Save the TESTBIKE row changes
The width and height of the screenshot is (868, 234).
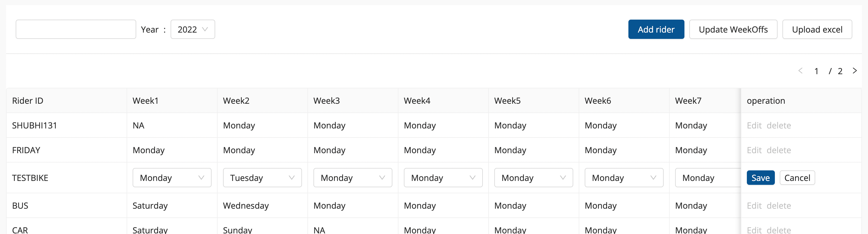tap(760, 178)
